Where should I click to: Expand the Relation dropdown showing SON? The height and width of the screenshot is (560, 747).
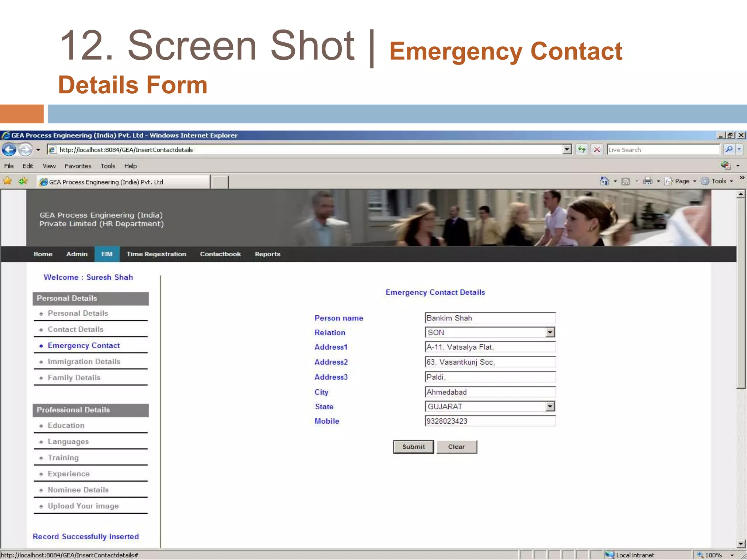(x=550, y=332)
